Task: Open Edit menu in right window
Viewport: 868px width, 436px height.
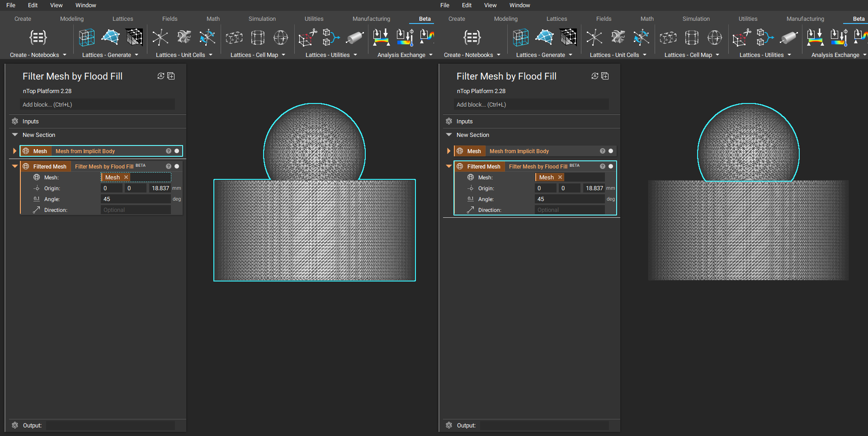Action: pyautogui.click(x=467, y=5)
